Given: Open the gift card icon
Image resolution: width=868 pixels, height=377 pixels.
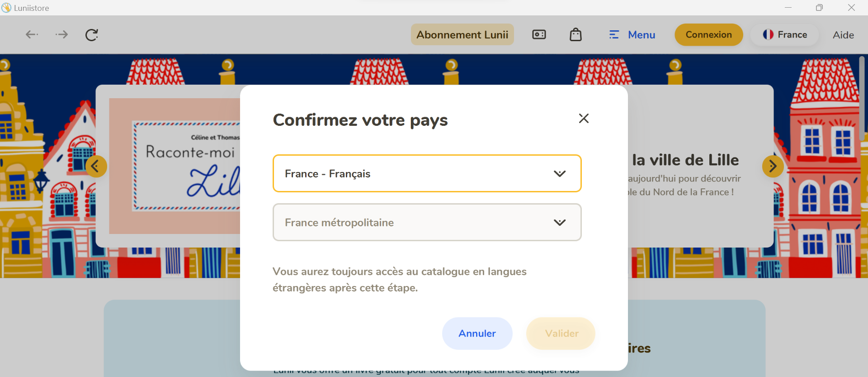Looking at the screenshot, I should 539,34.
